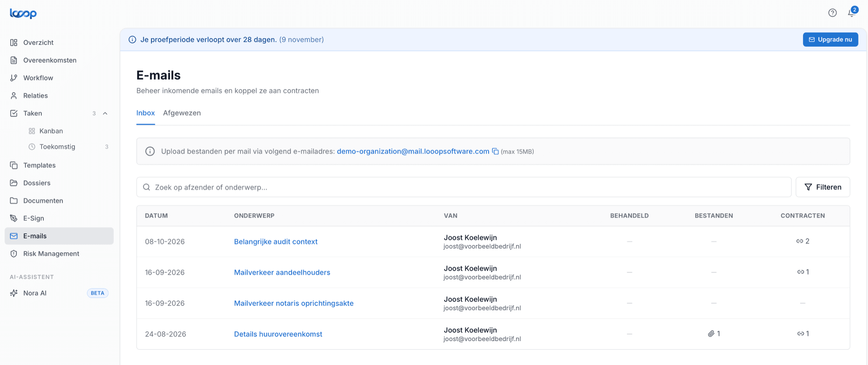Click the Upgrade nu button
868x365 pixels.
point(830,40)
